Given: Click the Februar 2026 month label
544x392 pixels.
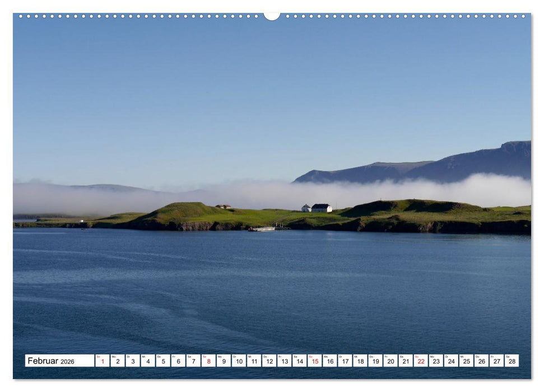Looking at the screenshot, I should (x=59, y=361).
